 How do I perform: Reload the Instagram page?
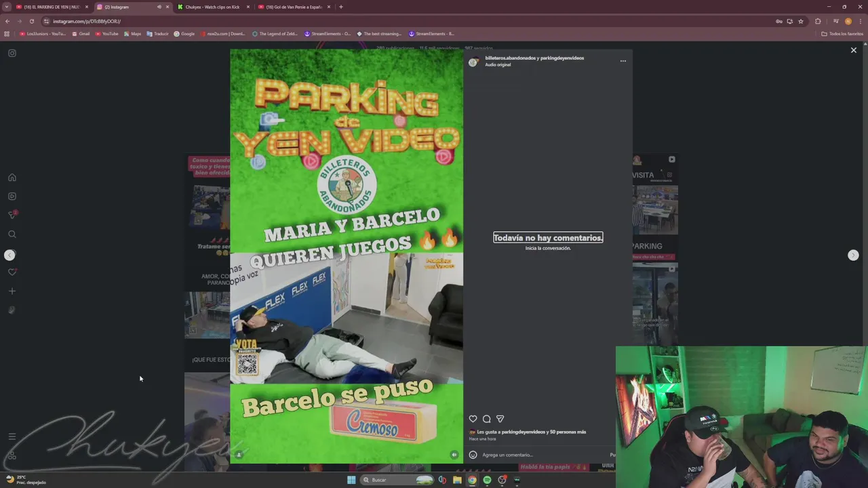pos(31,21)
